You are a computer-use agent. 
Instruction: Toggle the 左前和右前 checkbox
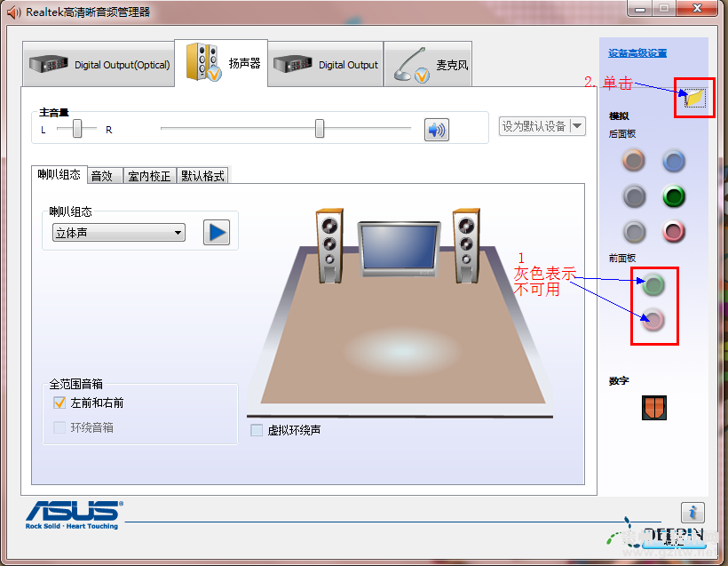(59, 403)
